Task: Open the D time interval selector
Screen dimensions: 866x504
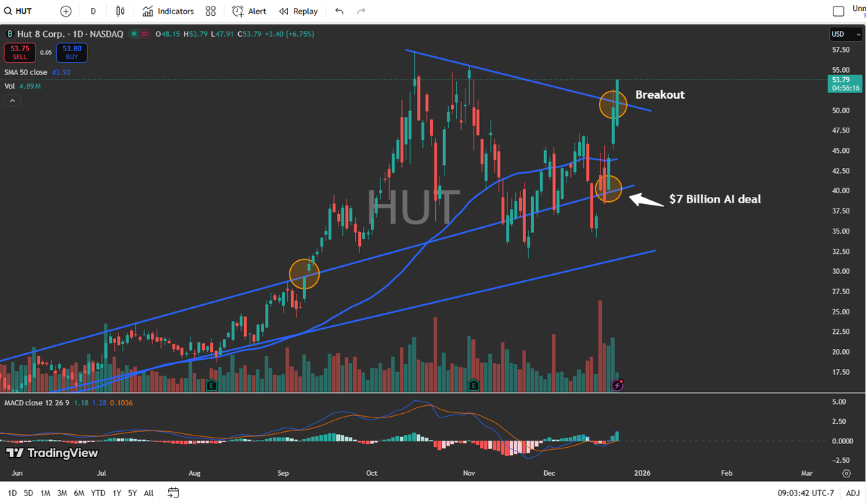Action: click(x=93, y=11)
